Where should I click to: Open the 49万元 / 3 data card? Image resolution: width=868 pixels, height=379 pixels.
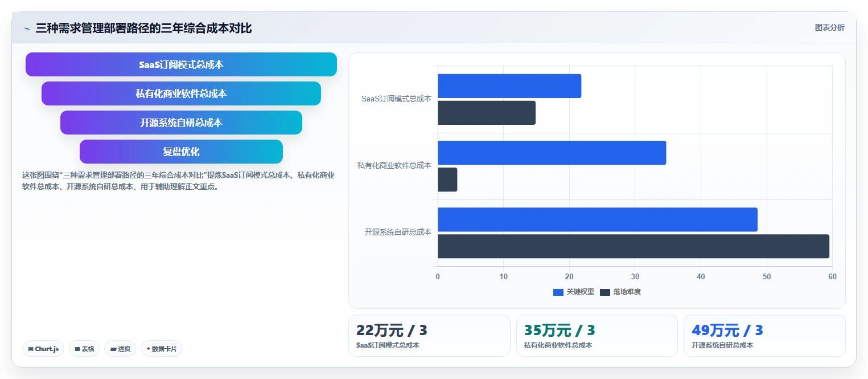tap(764, 336)
